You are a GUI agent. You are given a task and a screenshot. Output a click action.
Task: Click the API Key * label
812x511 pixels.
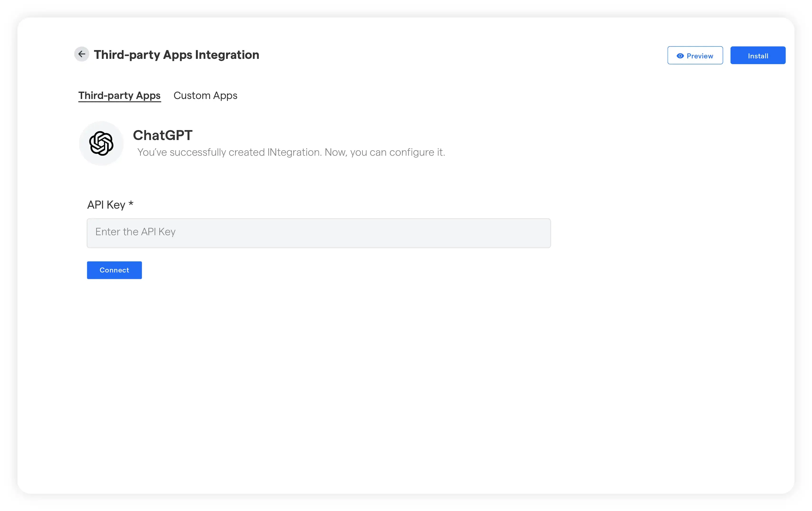click(x=110, y=205)
